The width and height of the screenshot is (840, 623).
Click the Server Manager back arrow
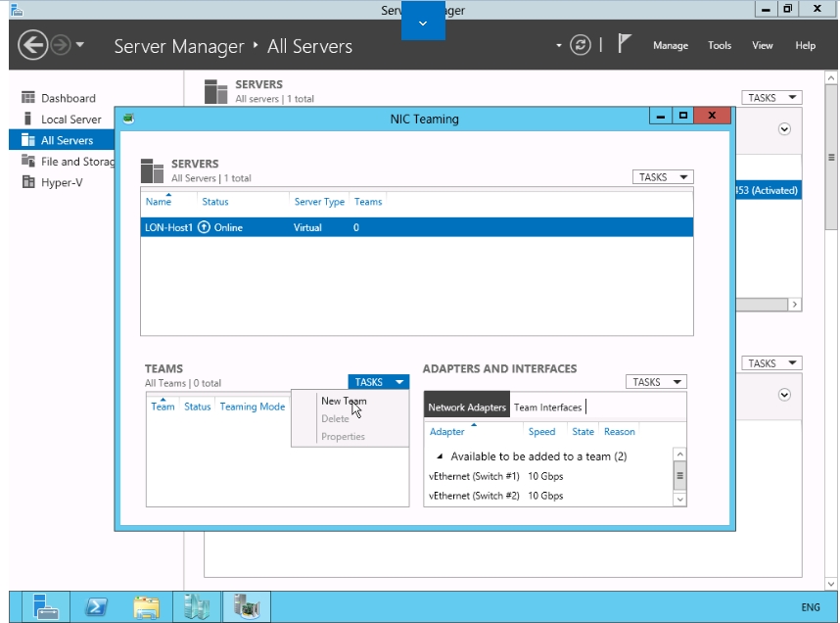coord(32,44)
